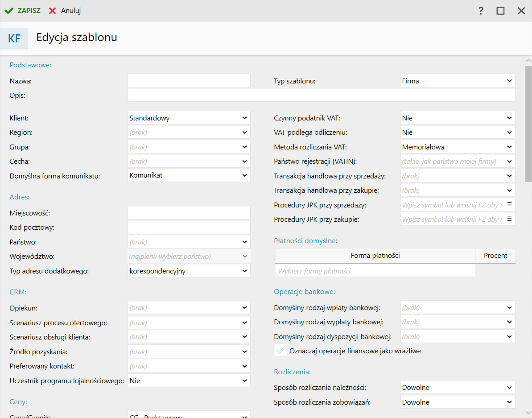
Task: Open list icon for Procedury JPK przy zakupie
Action: 509,219
